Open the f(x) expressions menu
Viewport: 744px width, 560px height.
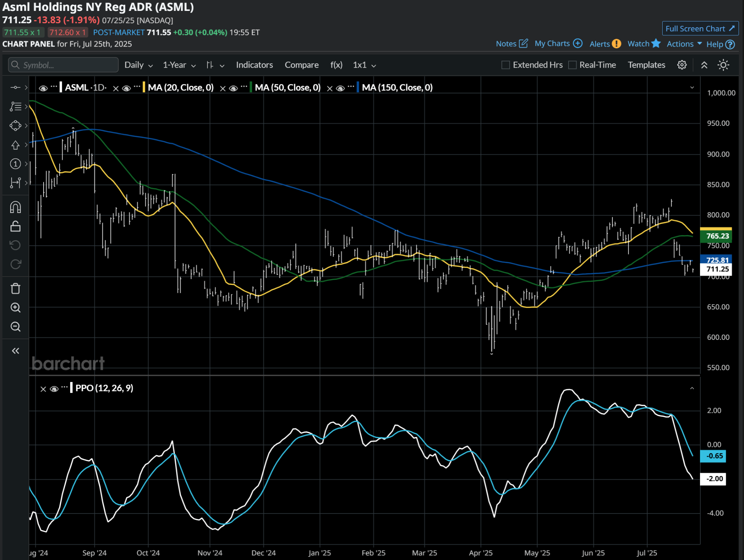click(x=336, y=65)
